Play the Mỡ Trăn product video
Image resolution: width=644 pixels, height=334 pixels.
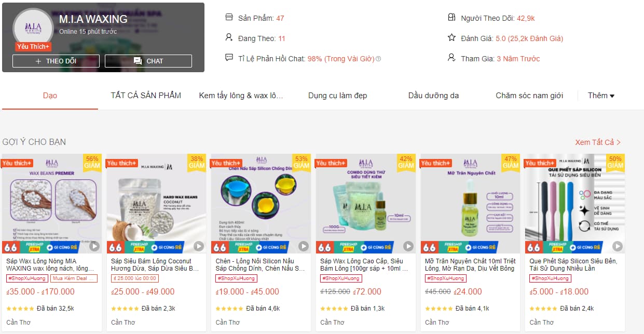pos(513,246)
